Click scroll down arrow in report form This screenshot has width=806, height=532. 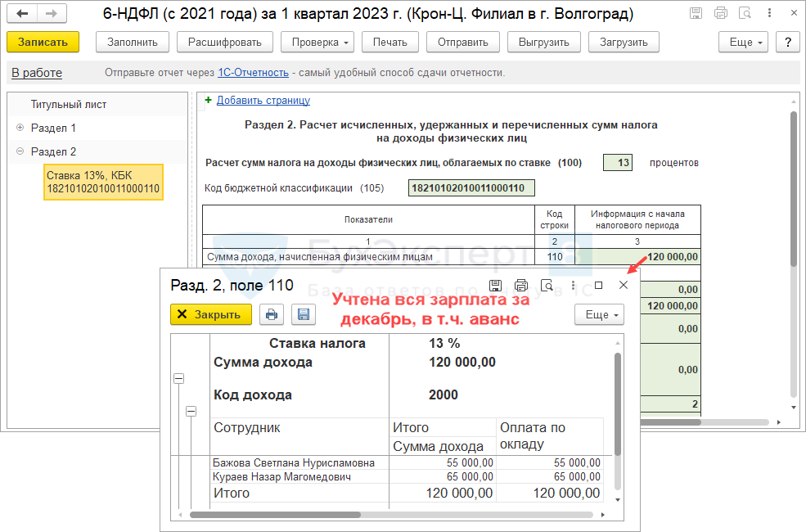[x=794, y=408]
